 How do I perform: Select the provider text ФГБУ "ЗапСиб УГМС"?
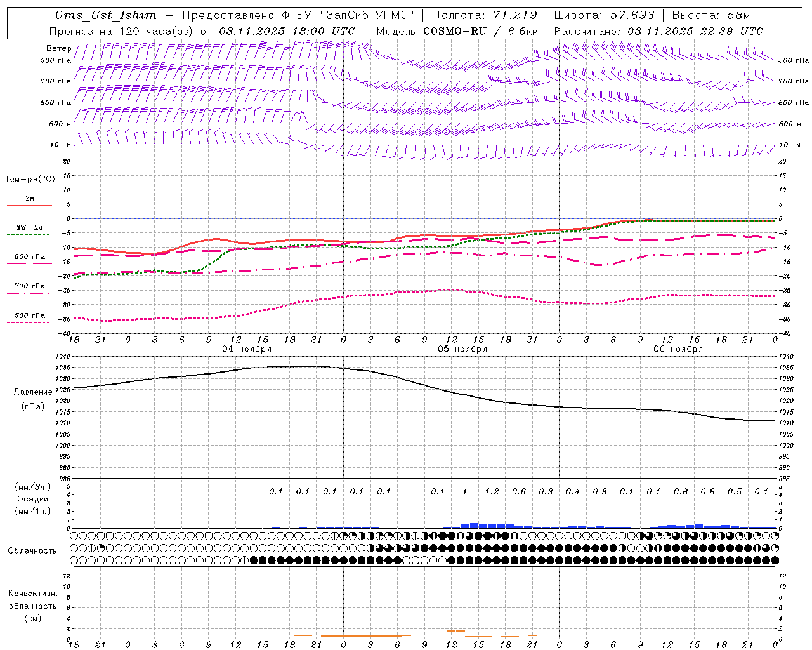tap(348, 15)
